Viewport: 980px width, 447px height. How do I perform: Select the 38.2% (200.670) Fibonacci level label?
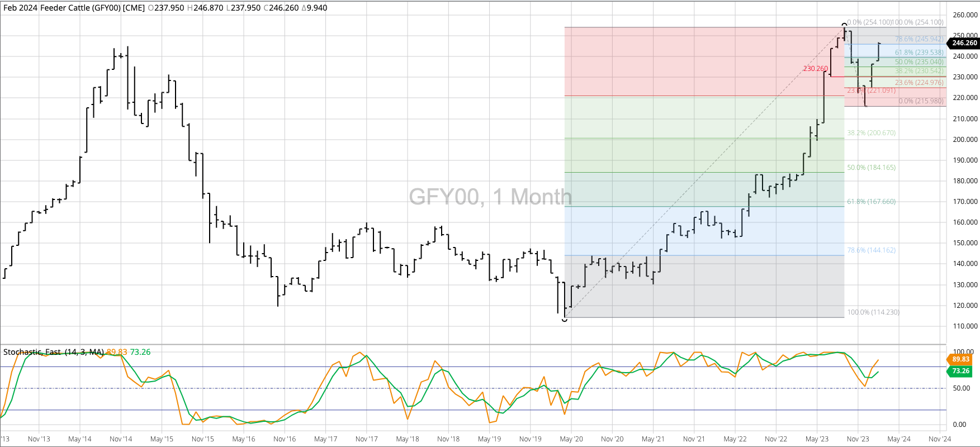pos(871,133)
